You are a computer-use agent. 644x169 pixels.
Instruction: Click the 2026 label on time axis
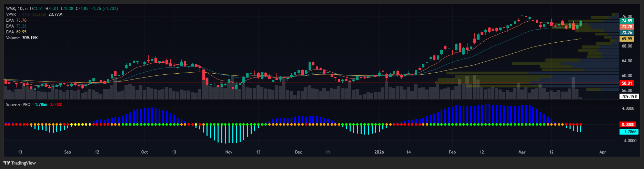tap(379, 152)
